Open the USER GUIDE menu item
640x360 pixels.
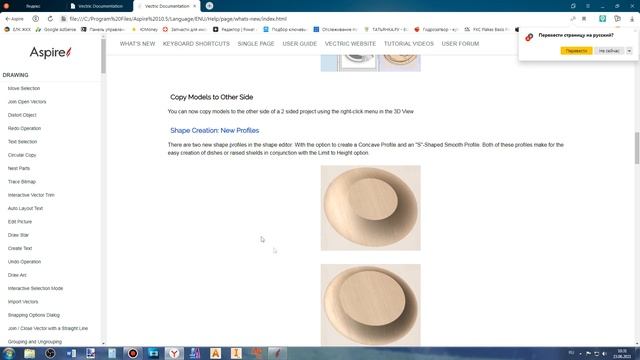(x=300, y=44)
